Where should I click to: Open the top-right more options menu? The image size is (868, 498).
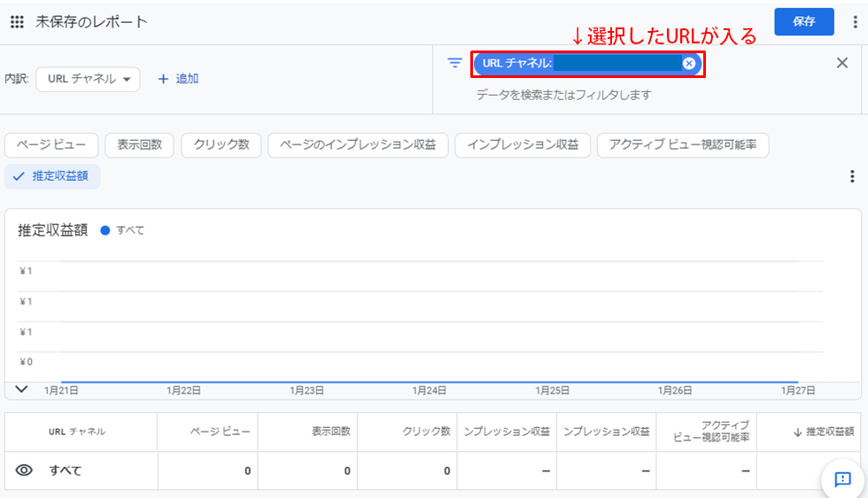(856, 21)
